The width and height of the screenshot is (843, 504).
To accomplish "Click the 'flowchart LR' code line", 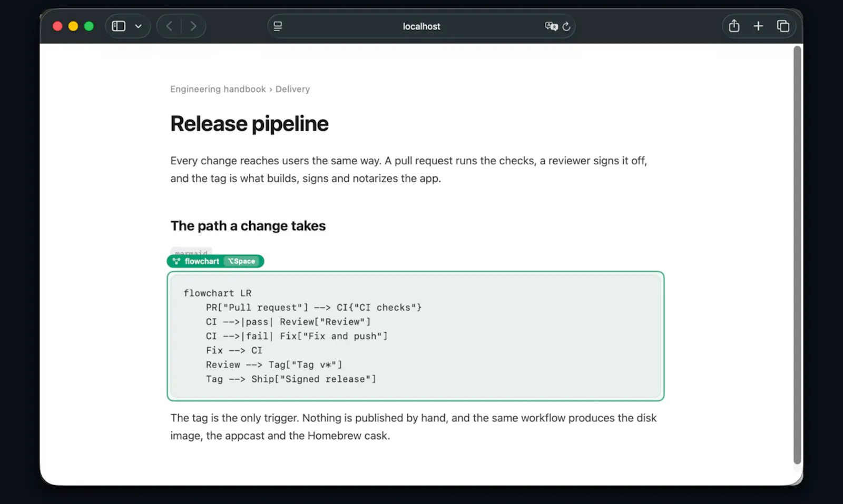I will point(218,293).
